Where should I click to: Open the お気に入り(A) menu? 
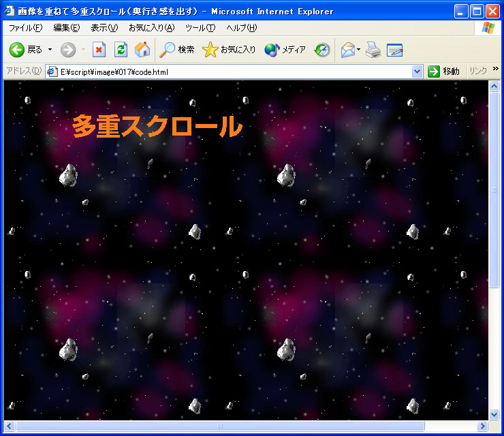[151, 28]
